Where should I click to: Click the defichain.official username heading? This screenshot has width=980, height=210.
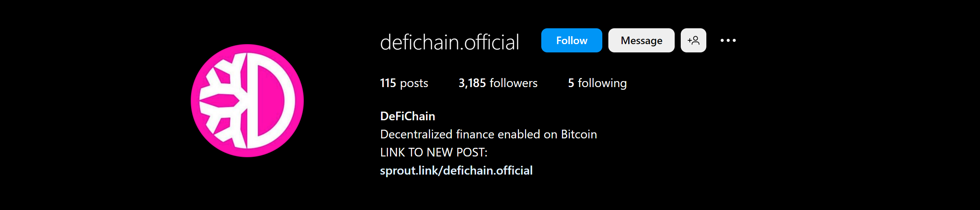coord(449,42)
